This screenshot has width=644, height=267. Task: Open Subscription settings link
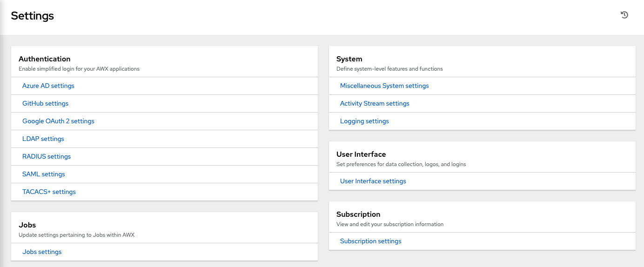tap(370, 241)
